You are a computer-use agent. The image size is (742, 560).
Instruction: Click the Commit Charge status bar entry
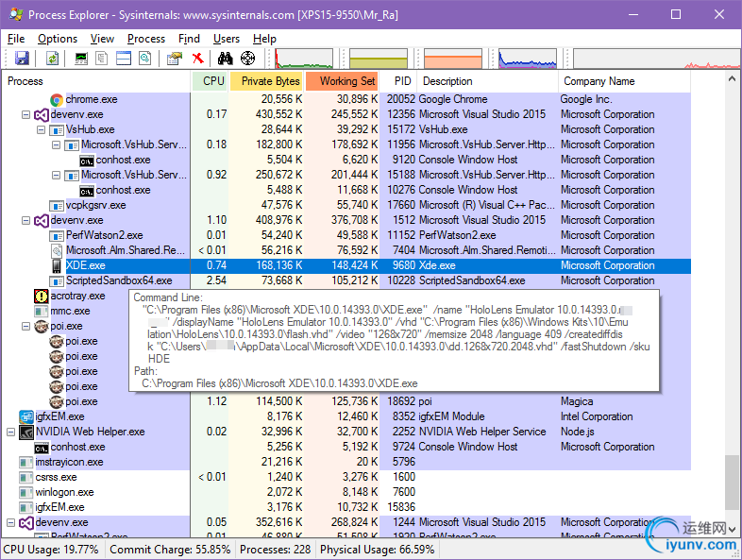click(170, 550)
